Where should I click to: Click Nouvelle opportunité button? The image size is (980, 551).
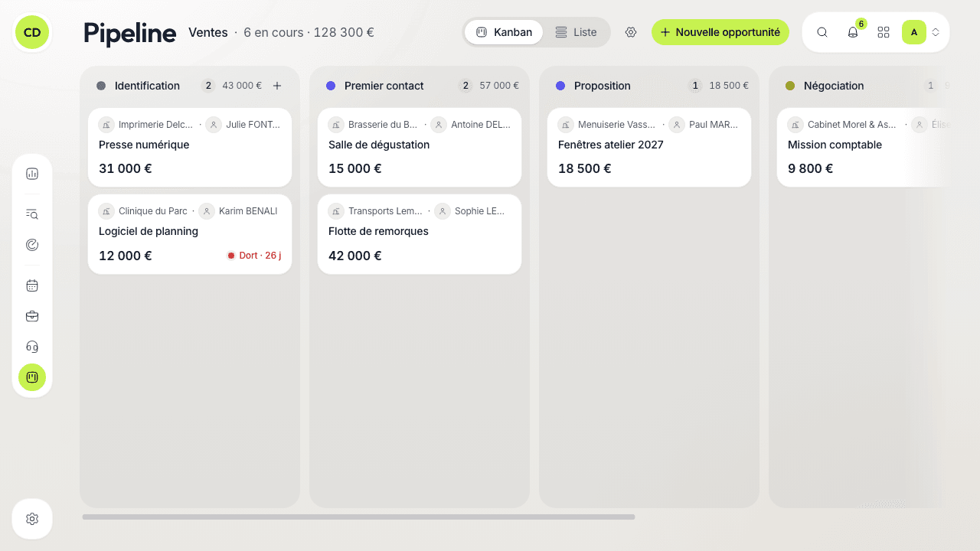point(720,32)
